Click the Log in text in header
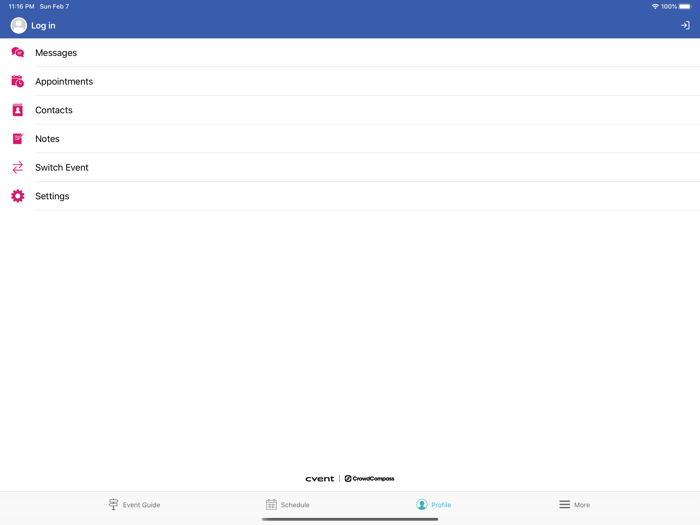The height and width of the screenshot is (525, 700). 43,26
